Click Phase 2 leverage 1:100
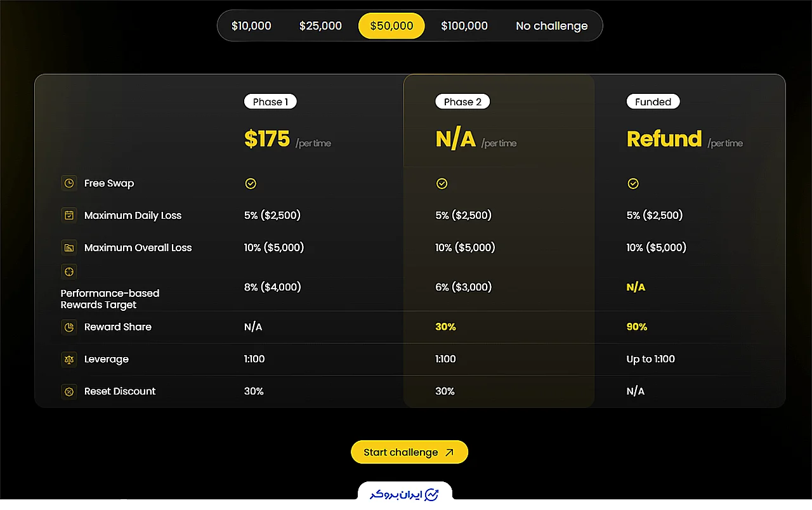The height and width of the screenshot is (510, 812). [445, 359]
